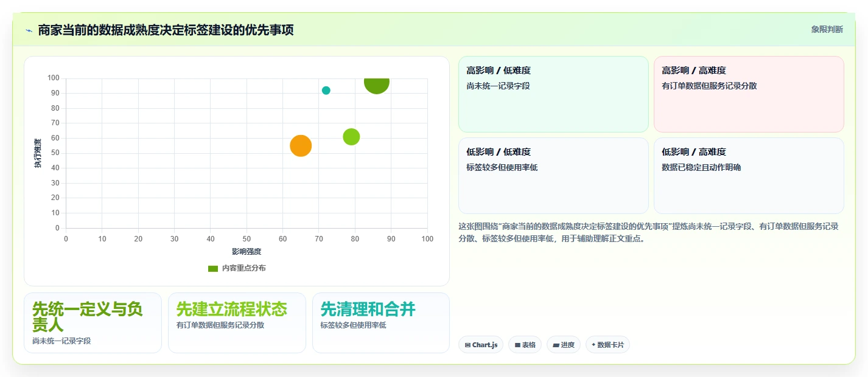This screenshot has height=377, width=868.
Task: Click the 影响强度 axis title
Action: pos(247,252)
